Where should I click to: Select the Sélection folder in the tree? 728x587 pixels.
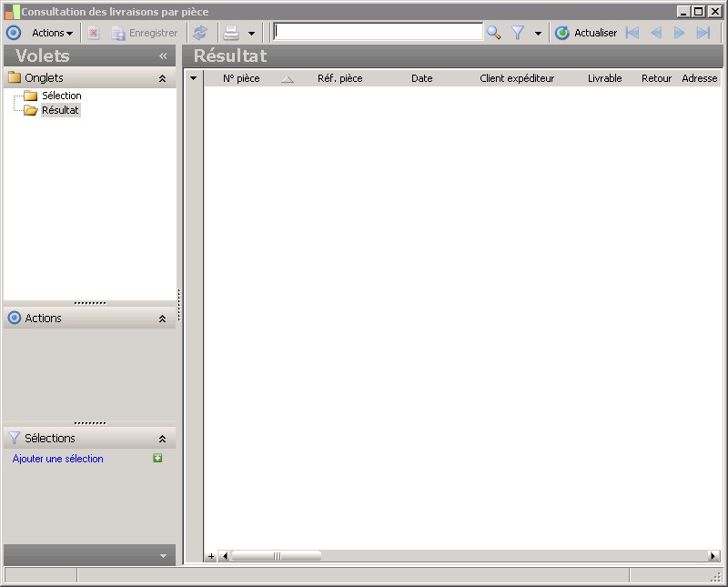[x=61, y=96]
